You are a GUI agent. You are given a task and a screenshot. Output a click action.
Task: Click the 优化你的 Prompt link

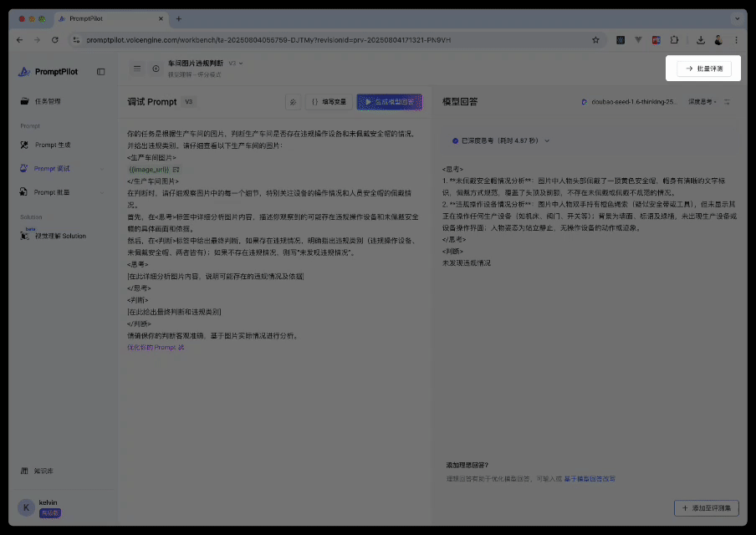point(156,347)
